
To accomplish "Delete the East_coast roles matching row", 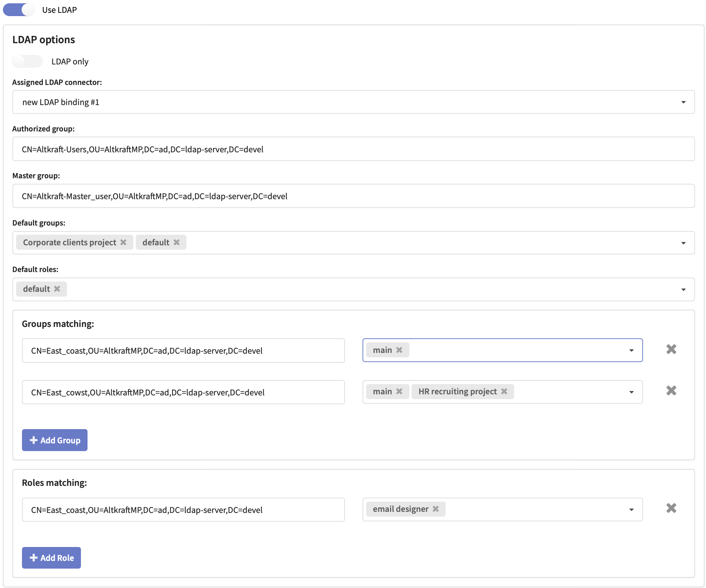I will [x=671, y=508].
